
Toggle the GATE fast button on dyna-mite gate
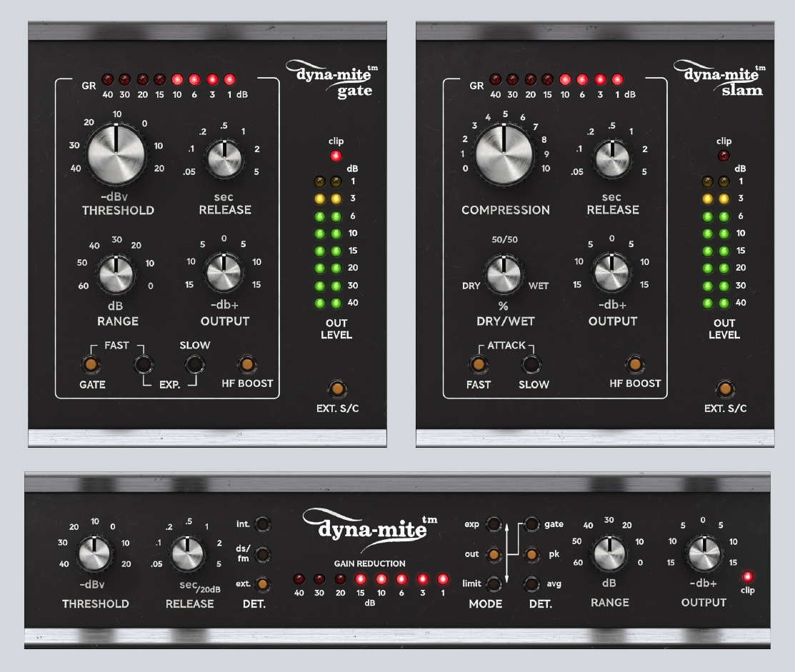pos(91,364)
